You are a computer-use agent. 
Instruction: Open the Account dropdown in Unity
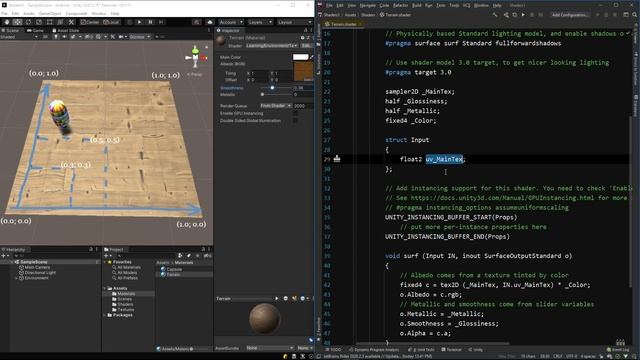click(x=231, y=22)
